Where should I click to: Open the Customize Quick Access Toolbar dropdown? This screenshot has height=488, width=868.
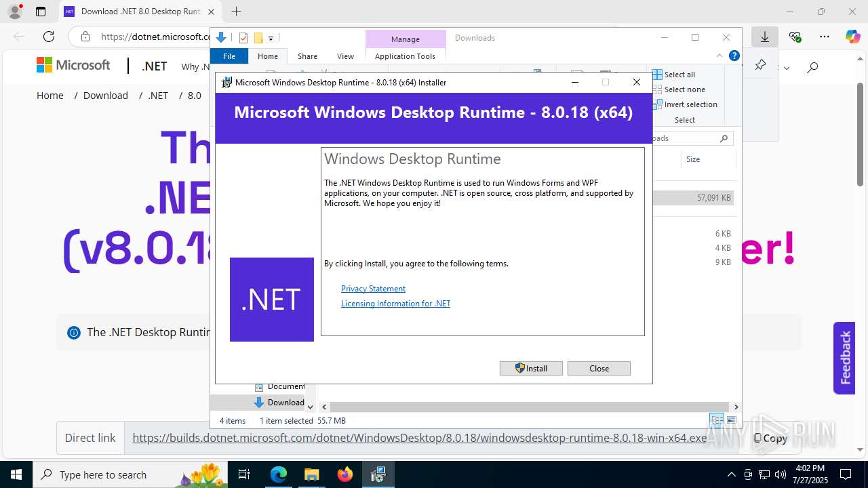click(271, 38)
